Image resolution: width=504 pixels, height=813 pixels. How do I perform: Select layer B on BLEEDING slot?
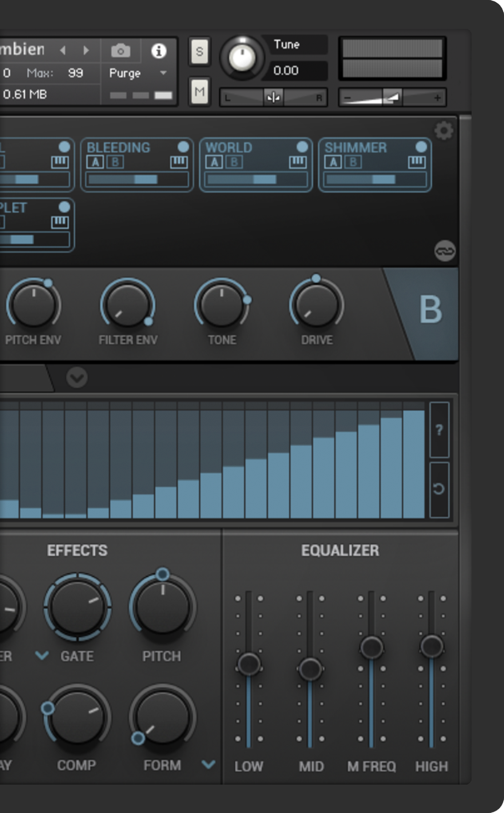click(x=115, y=162)
